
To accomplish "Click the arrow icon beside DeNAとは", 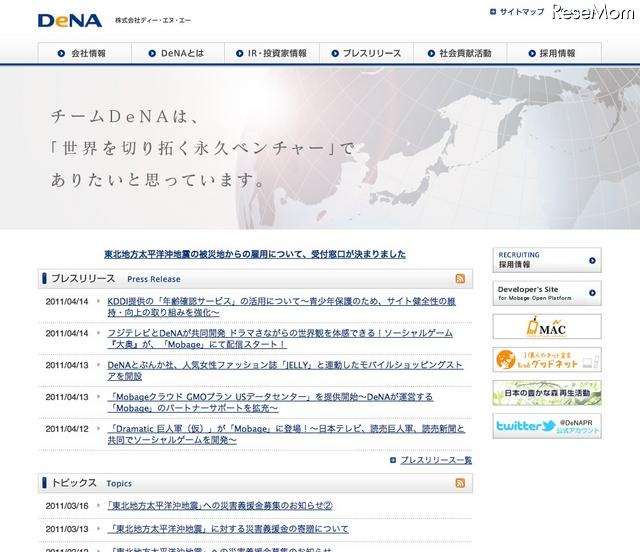I will (152, 53).
